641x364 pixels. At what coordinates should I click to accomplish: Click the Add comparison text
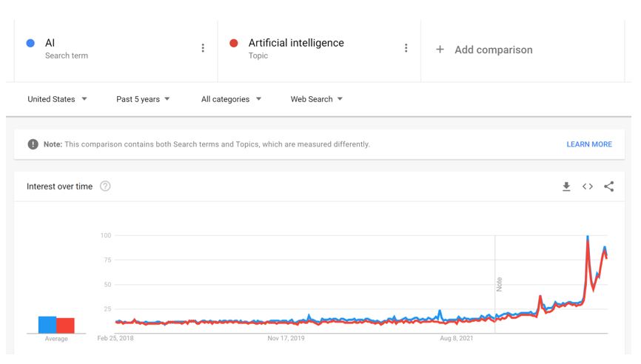493,50
